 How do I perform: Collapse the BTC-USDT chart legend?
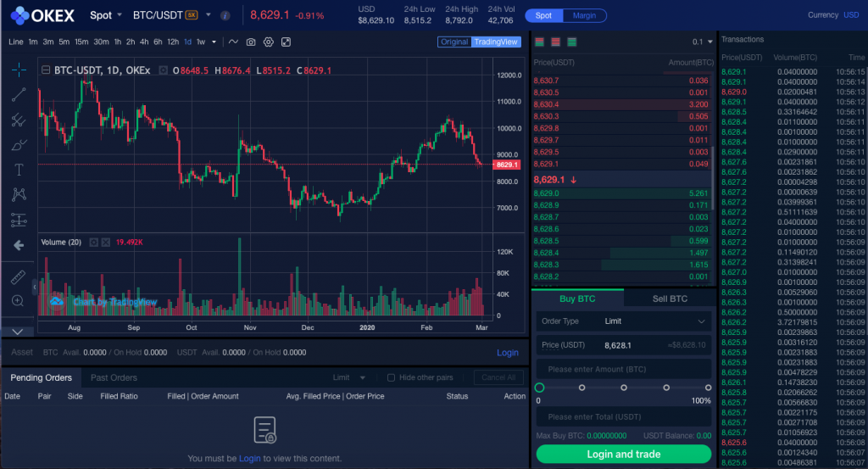(46, 70)
